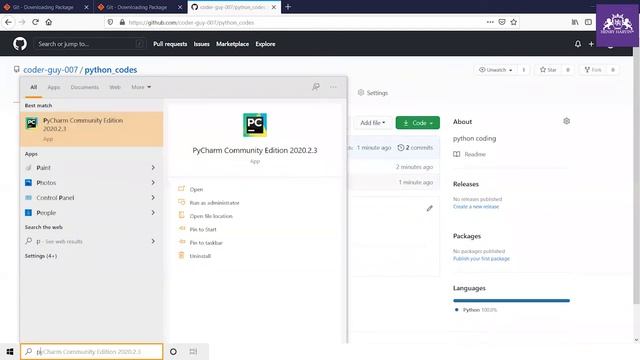
Task: Click the large PyCharm app icon
Action: tap(255, 125)
